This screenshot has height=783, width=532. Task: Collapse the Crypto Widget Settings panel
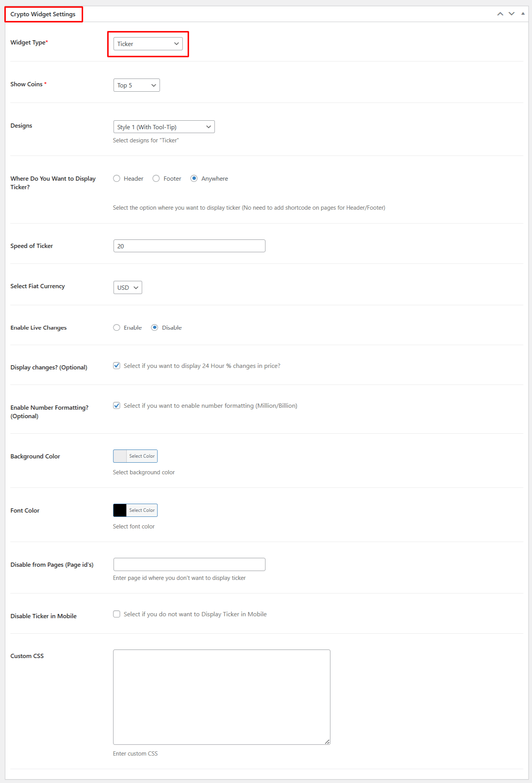pos(523,14)
